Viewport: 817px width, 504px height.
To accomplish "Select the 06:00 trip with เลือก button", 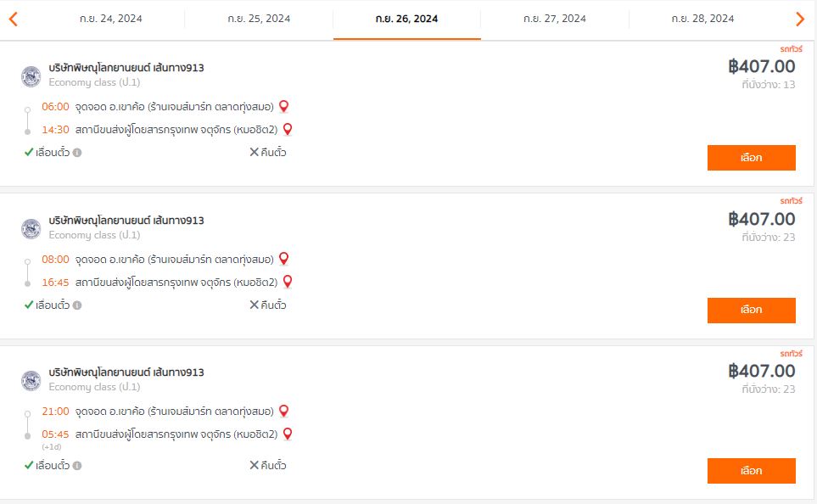I will pos(752,158).
